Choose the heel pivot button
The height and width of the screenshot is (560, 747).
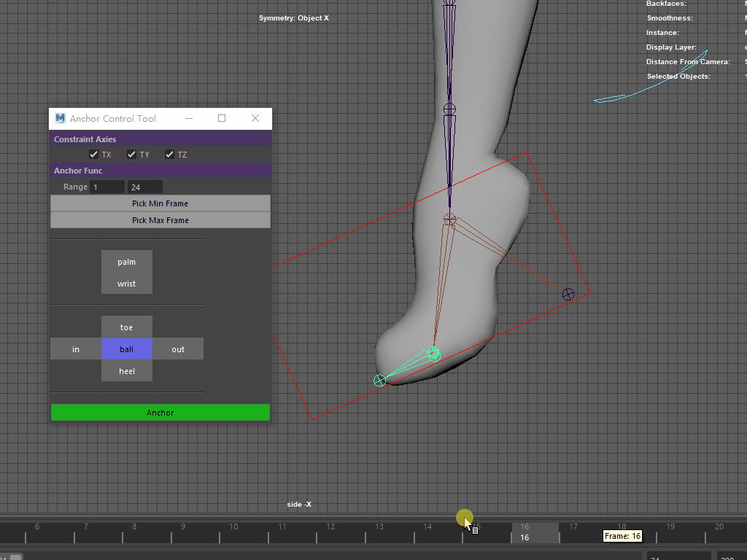[x=127, y=371]
